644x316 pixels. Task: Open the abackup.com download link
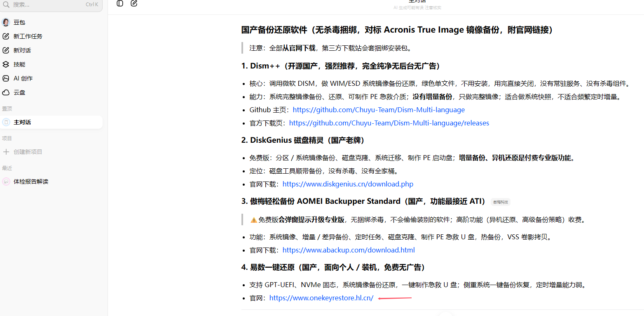pyautogui.click(x=349, y=250)
